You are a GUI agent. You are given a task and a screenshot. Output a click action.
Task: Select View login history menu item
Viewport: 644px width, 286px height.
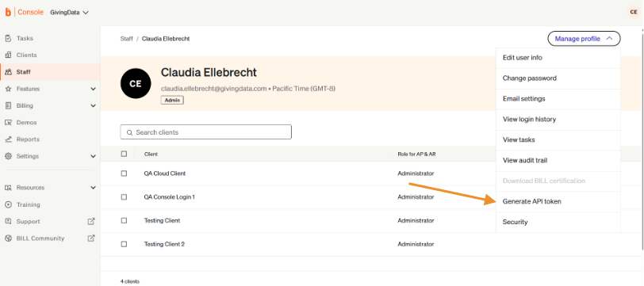pos(558,120)
